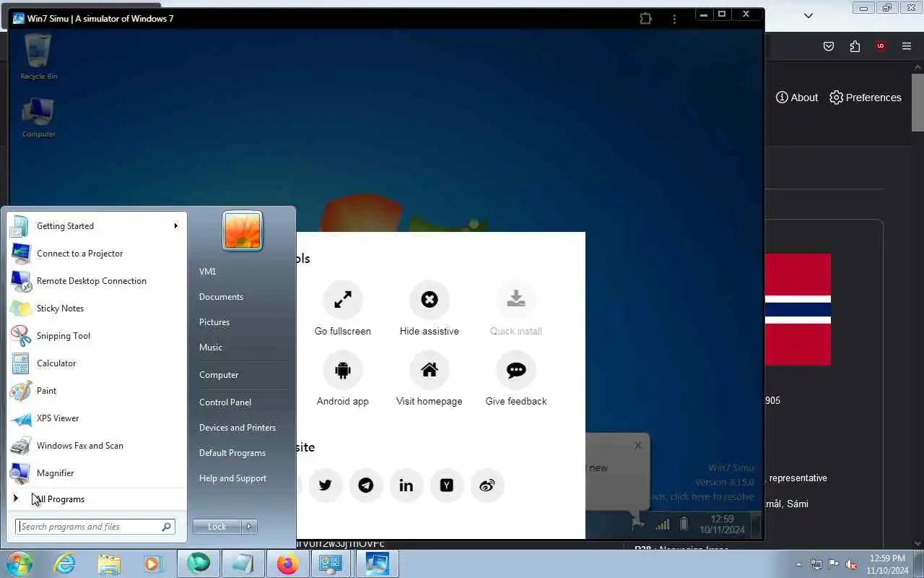Click the Paint palette icon
Screen dimensions: 924x578
(x=20, y=391)
